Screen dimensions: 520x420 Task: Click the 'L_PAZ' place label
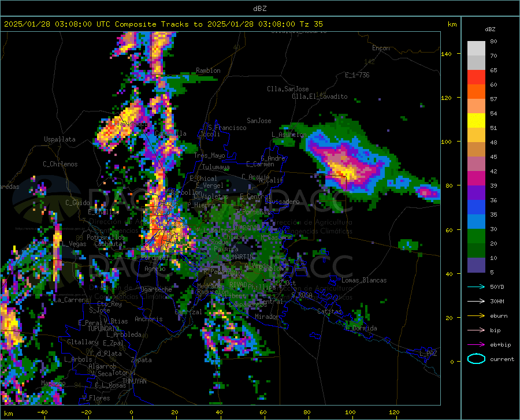pos(428,354)
